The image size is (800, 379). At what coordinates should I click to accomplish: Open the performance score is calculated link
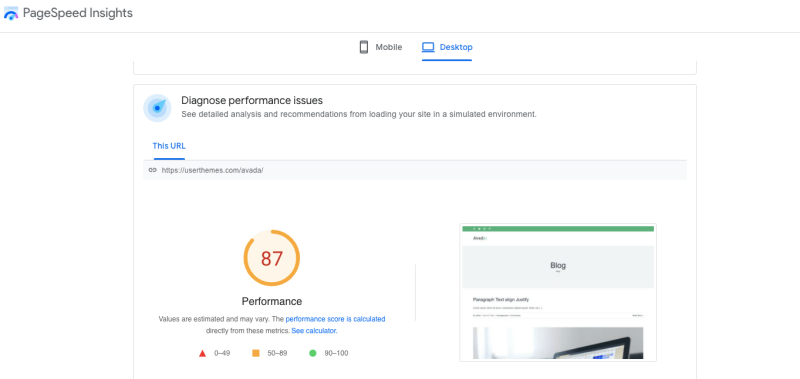[x=335, y=319]
